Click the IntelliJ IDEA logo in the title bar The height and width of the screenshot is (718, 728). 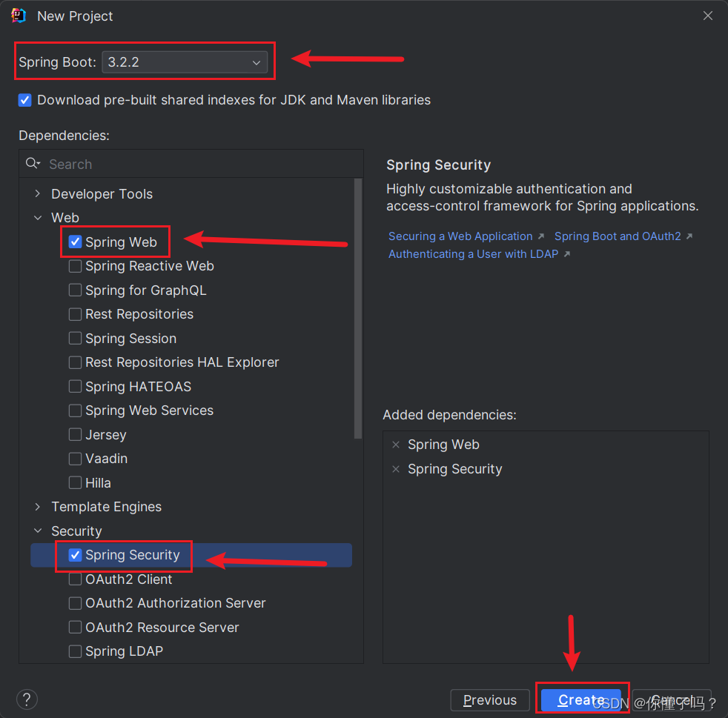pos(18,15)
